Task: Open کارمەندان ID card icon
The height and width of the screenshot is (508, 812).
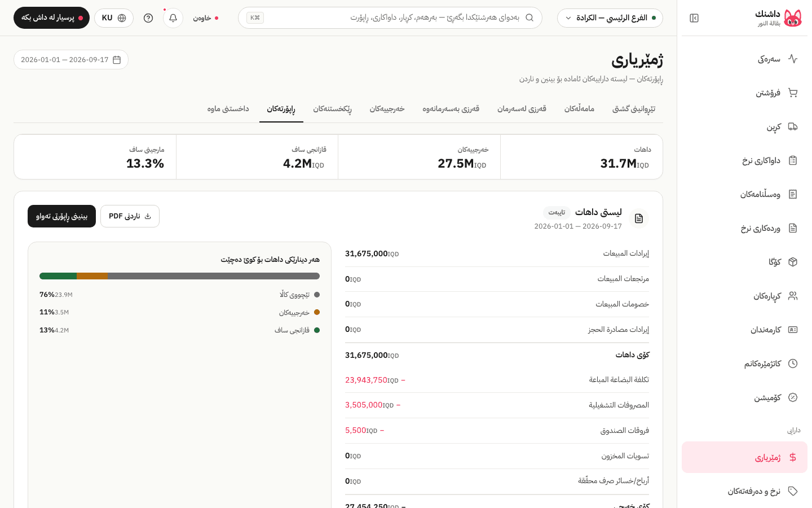Action: tap(793, 330)
